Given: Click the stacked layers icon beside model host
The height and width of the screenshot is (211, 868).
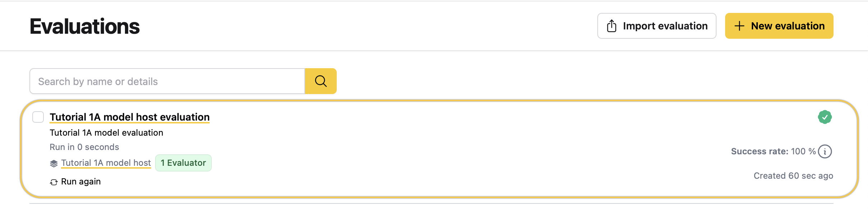Looking at the screenshot, I should [54, 163].
